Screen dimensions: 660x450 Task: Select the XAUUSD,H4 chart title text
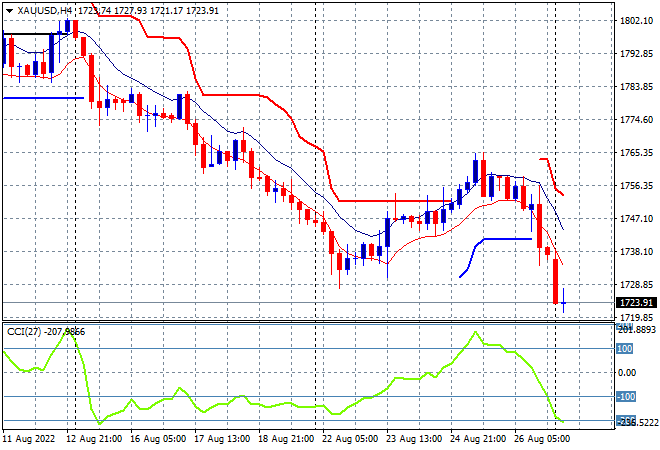point(45,11)
